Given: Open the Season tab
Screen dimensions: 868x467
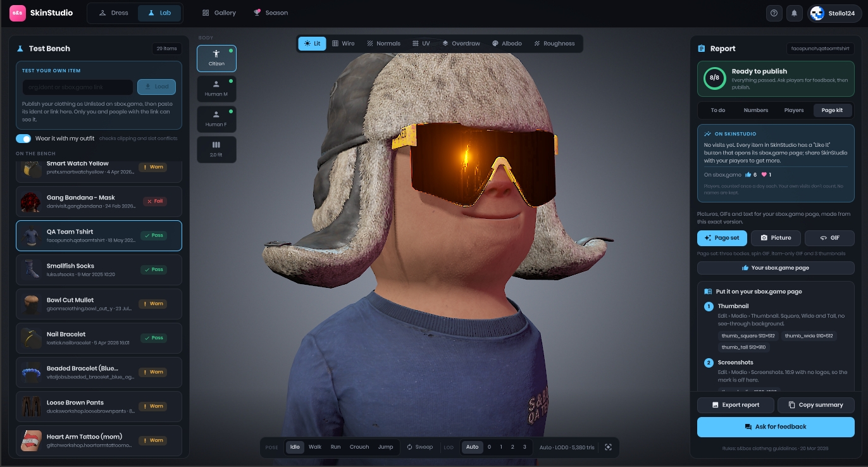Looking at the screenshot, I should [x=271, y=13].
